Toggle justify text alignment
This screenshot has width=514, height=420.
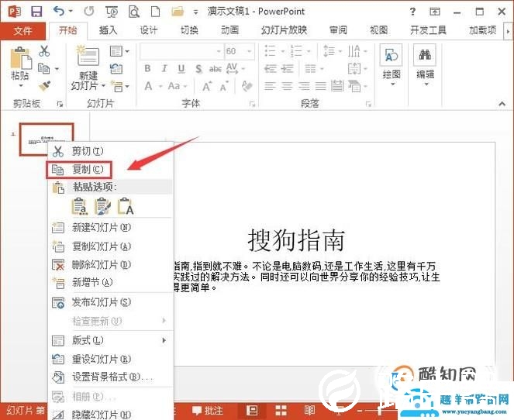point(321,86)
